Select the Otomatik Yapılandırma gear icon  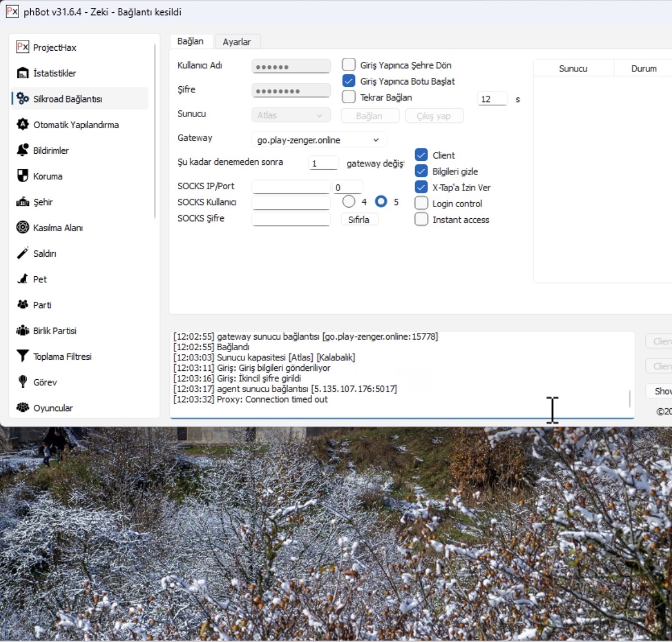[22, 124]
